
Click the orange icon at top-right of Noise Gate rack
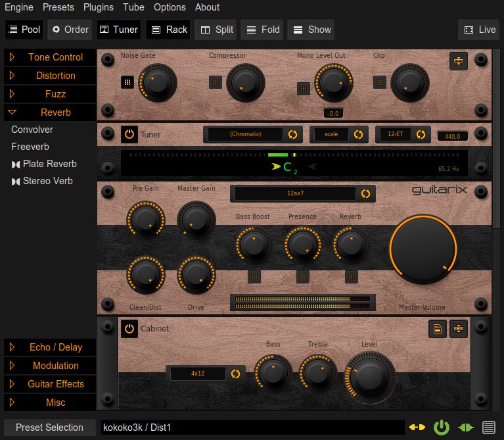(458, 61)
